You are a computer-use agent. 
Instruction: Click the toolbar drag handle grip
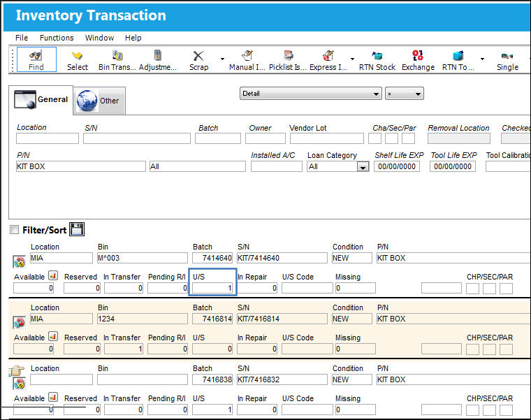tap(12, 60)
